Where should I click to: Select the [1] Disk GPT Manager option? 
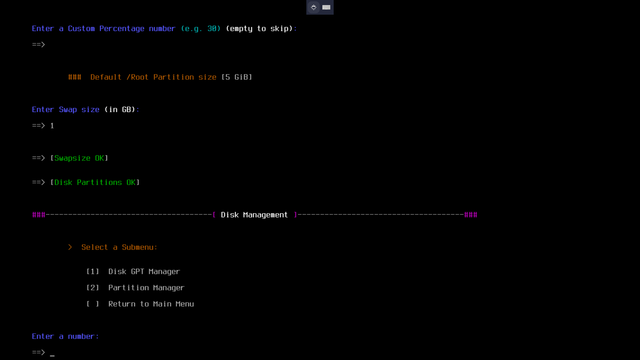click(133, 271)
